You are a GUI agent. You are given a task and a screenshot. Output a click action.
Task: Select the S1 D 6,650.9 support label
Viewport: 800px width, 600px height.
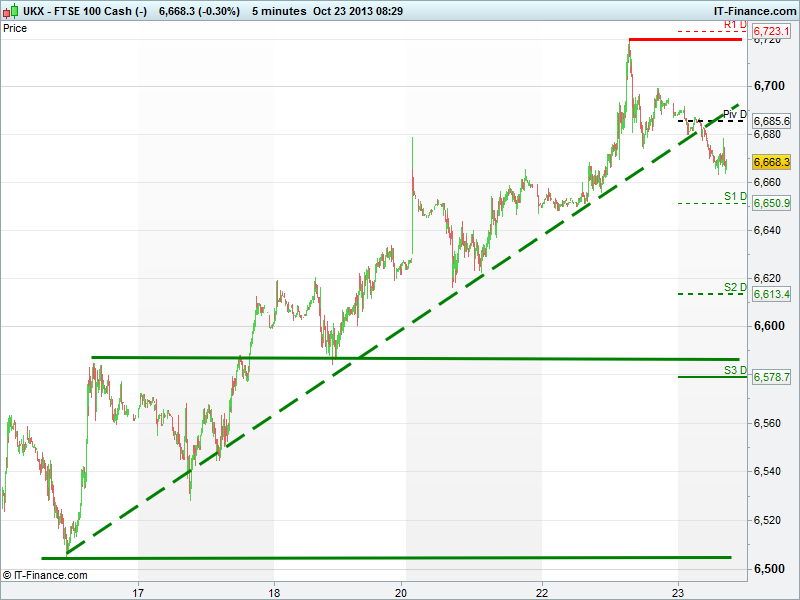[x=771, y=203]
